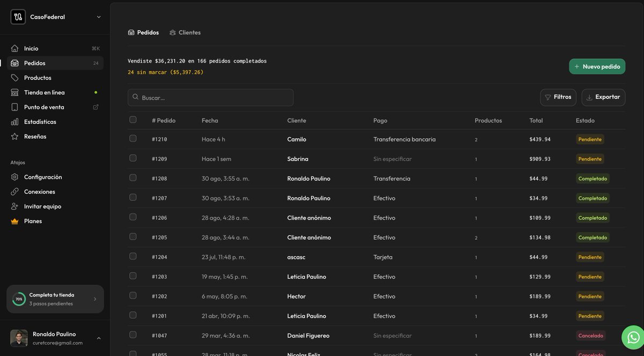The height and width of the screenshot is (356, 644).
Task: Click the Nuevo pedido button
Action: pos(597,66)
